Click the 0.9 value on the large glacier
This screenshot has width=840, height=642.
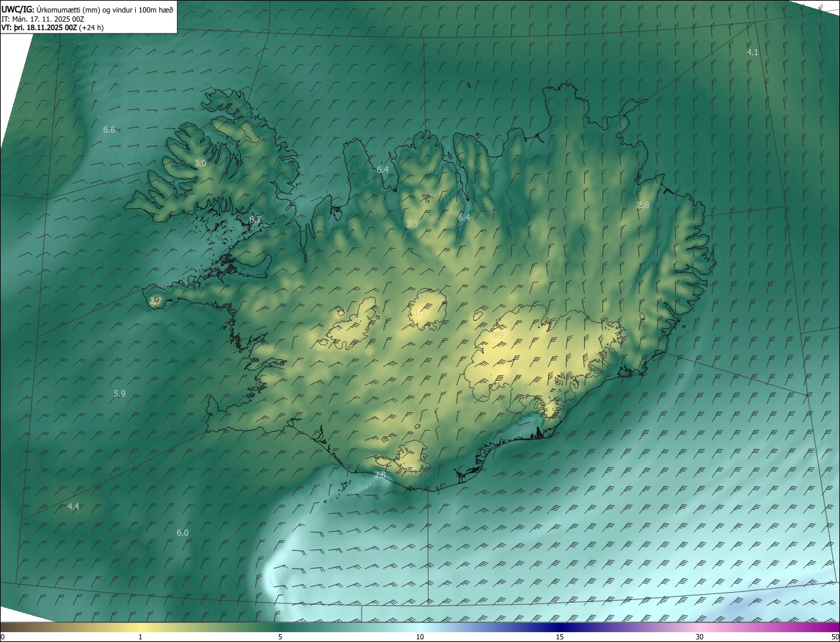(x=497, y=335)
